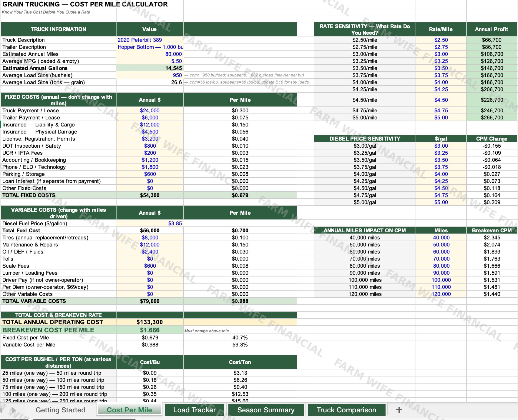The height and width of the screenshot is (420, 518).
Task: Add a new sheet with plus icon
Action: (399, 410)
